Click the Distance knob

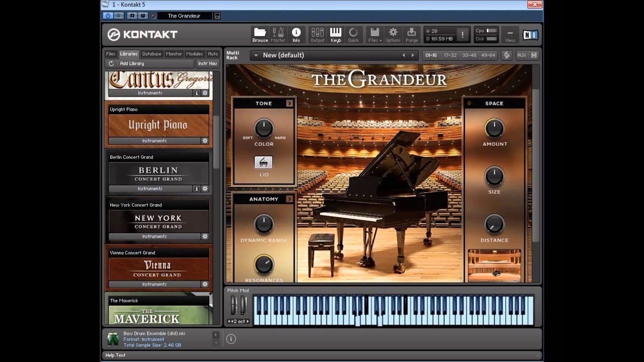pos(494,224)
